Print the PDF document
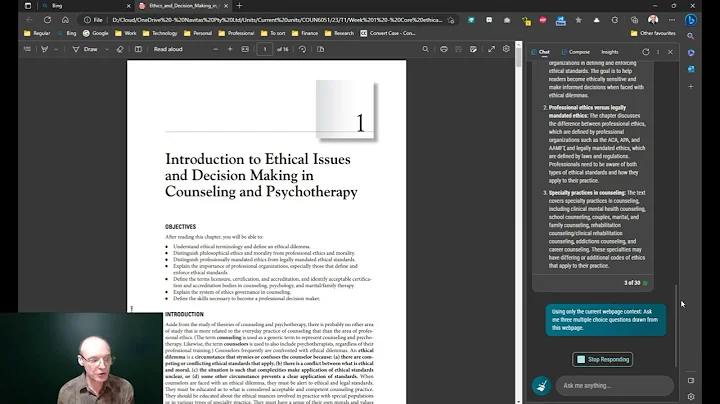Viewport: 720px width, 404px height. point(444,49)
